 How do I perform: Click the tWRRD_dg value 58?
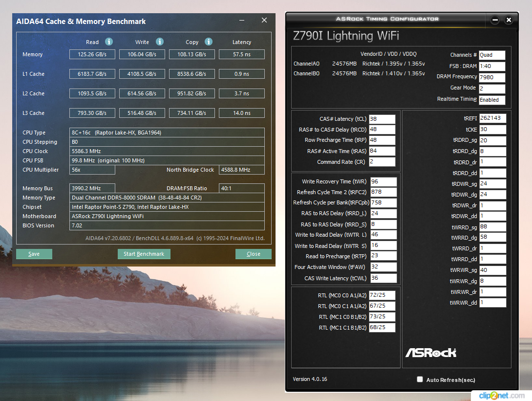tap(492, 237)
